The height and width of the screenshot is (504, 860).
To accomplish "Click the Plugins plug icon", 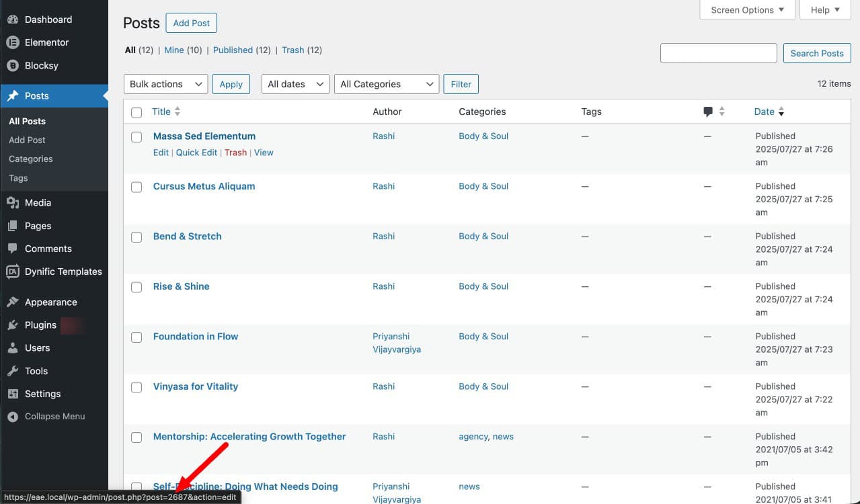I will pyautogui.click(x=13, y=325).
